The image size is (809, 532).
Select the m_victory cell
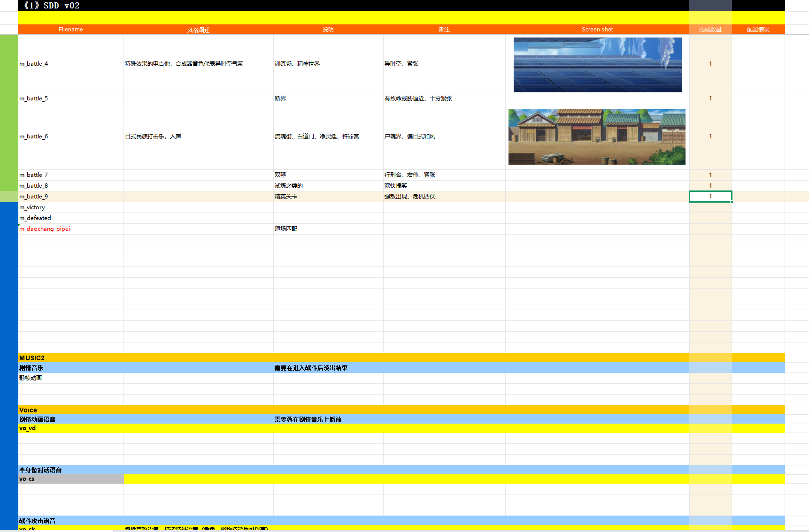tap(32, 207)
